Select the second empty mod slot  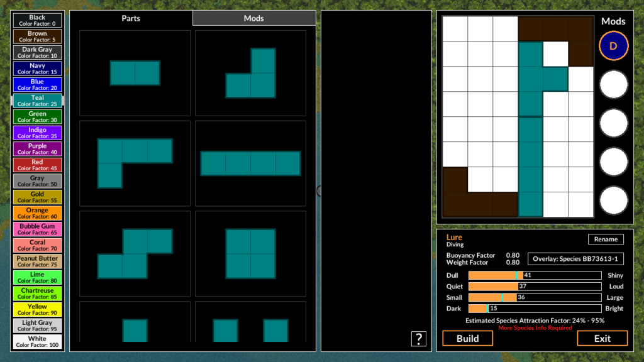click(x=613, y=123)
